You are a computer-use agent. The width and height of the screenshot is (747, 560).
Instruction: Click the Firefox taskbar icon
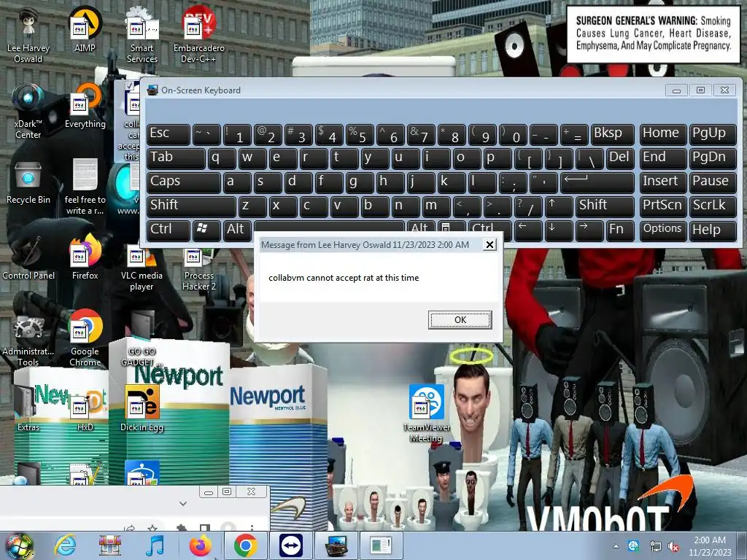coord(200,545)
